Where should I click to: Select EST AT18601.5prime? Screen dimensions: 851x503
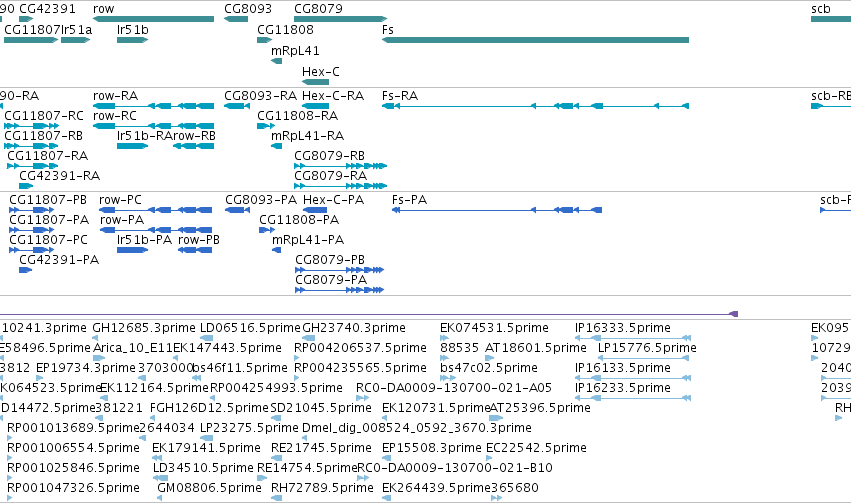click(x=536, y=348)
